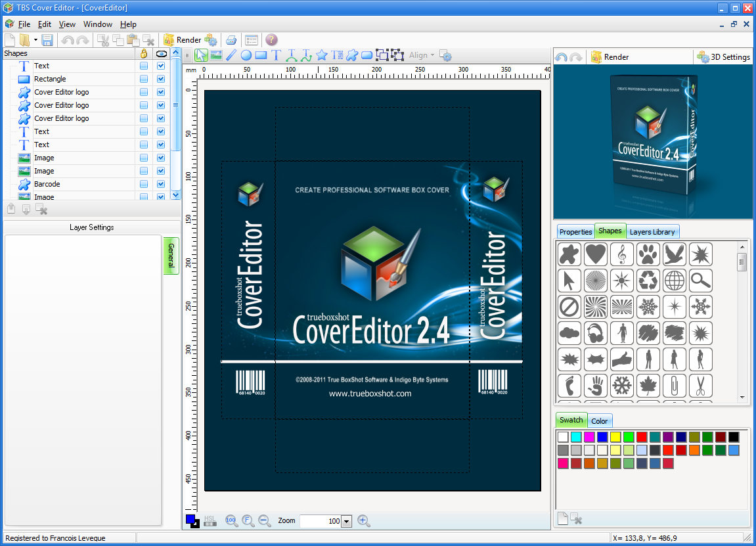Select the globe shape
This screenshot has height=546, width=756.
[x=675, y=281]
